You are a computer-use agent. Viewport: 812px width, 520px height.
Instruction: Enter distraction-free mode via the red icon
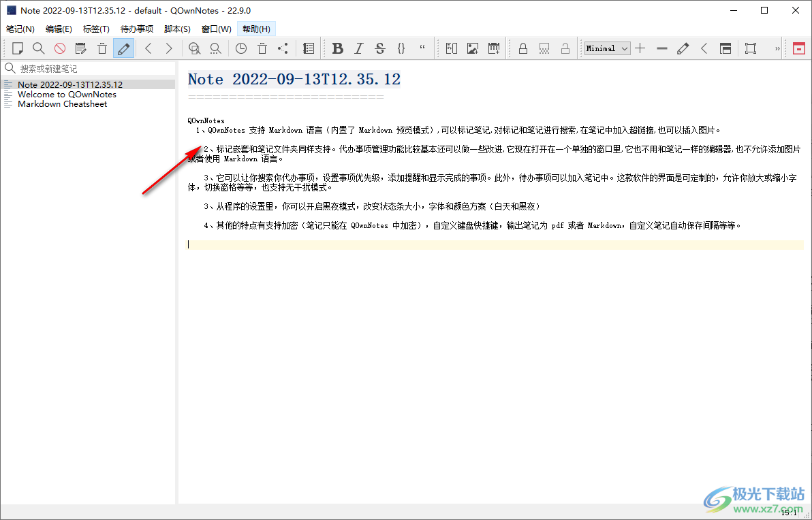pyautogui.click(x=800, y=48)
